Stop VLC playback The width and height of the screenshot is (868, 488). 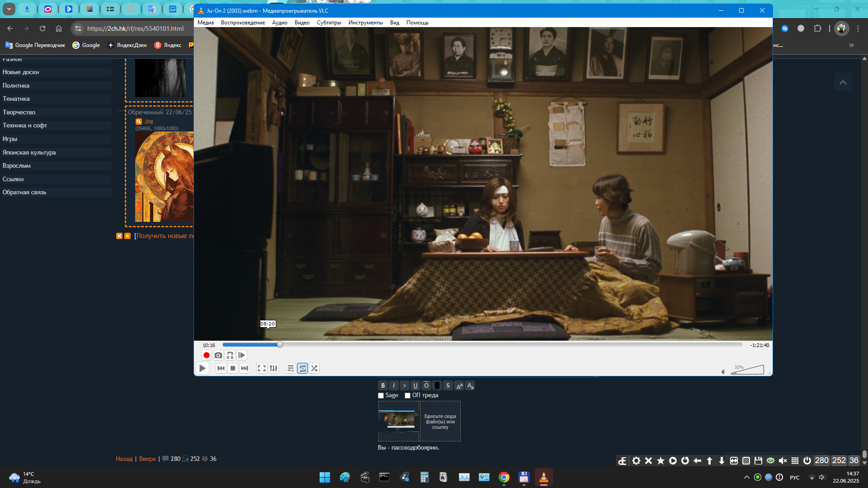[x=233, y=369]
